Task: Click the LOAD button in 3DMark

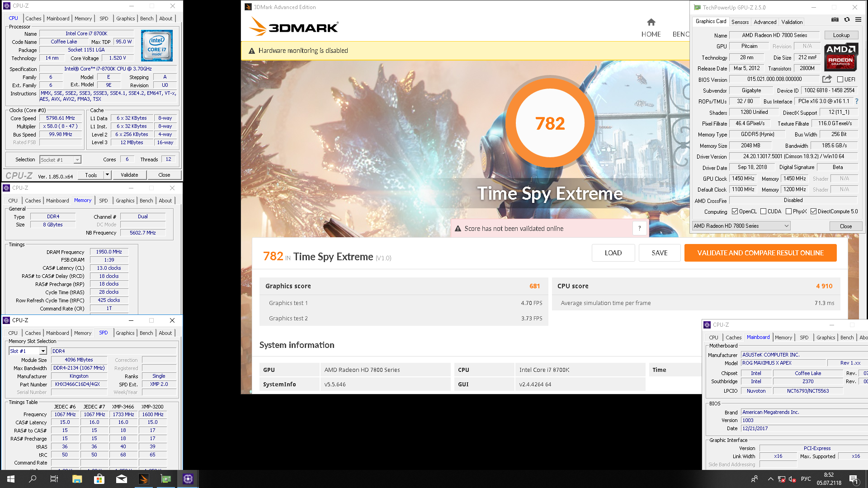Action: 613,253
